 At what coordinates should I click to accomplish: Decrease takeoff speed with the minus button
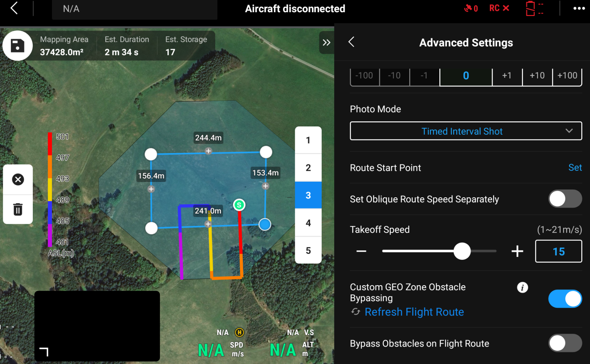[x=361, y=251]
